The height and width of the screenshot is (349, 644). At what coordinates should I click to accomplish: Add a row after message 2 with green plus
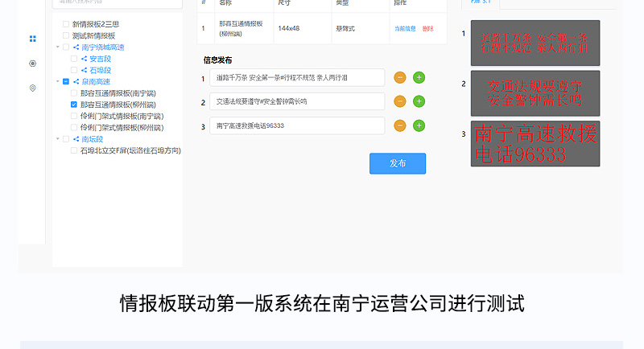[419, 102]
